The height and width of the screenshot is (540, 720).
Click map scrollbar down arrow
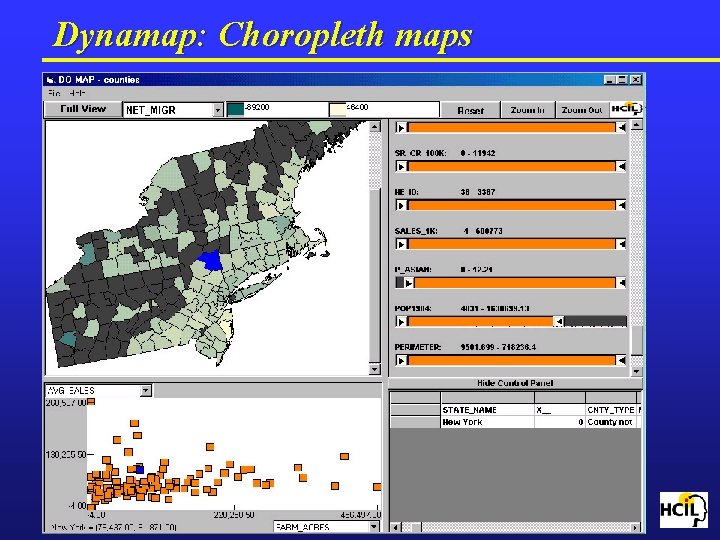coord(375,369)
